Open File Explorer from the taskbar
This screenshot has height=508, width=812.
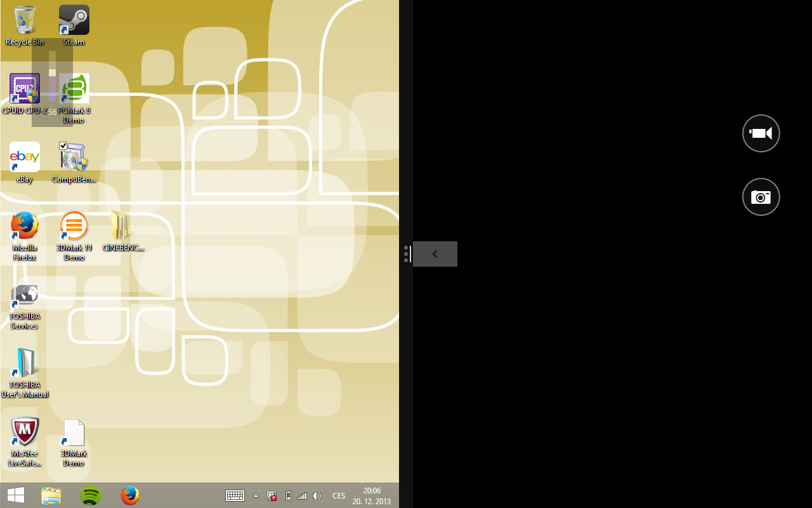click(51, 495)
